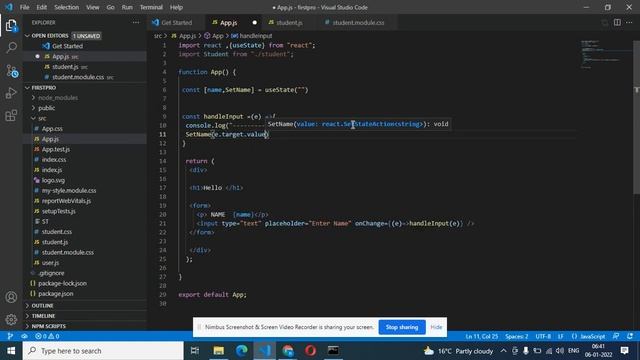The height and width of the screenshot is (360, 640).
Task: Click the errors and warnings status indicator
Action: (47, 336)
